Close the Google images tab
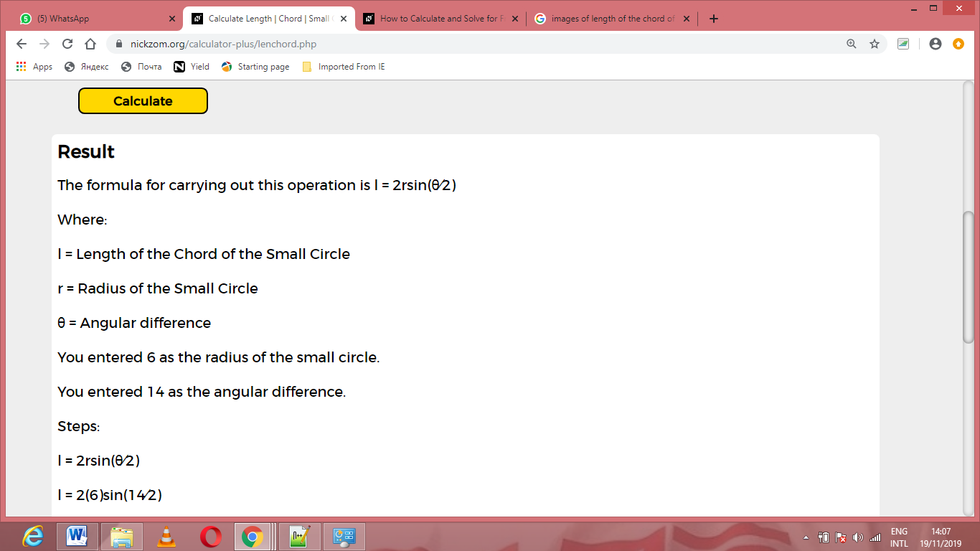This screenshot has height=551, width=980. pos(685,19)
